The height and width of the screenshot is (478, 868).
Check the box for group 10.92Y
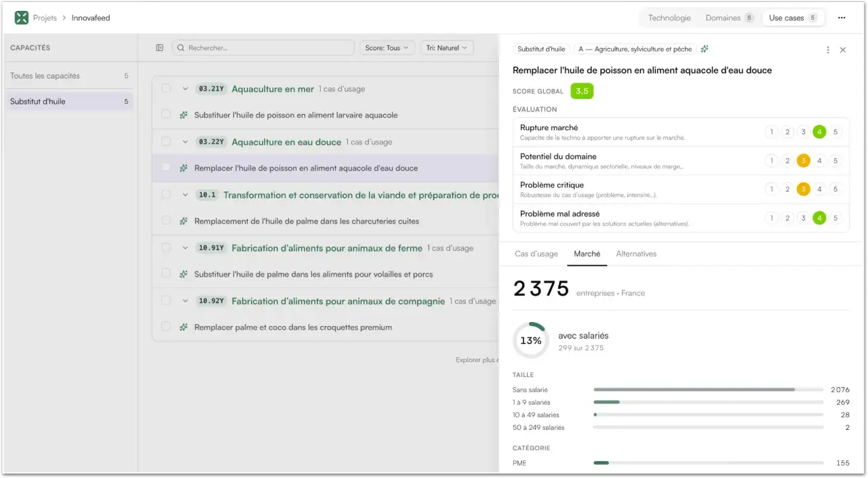pyautogui.click(x=166, y=300)
